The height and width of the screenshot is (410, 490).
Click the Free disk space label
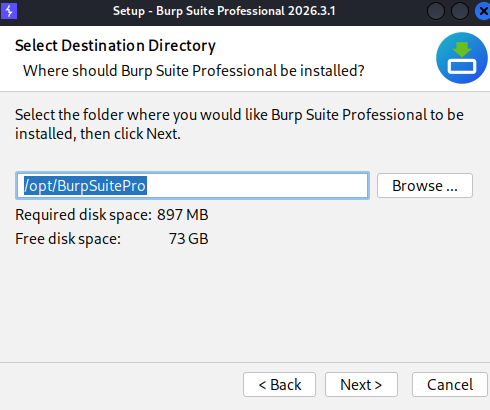[68, 239]
